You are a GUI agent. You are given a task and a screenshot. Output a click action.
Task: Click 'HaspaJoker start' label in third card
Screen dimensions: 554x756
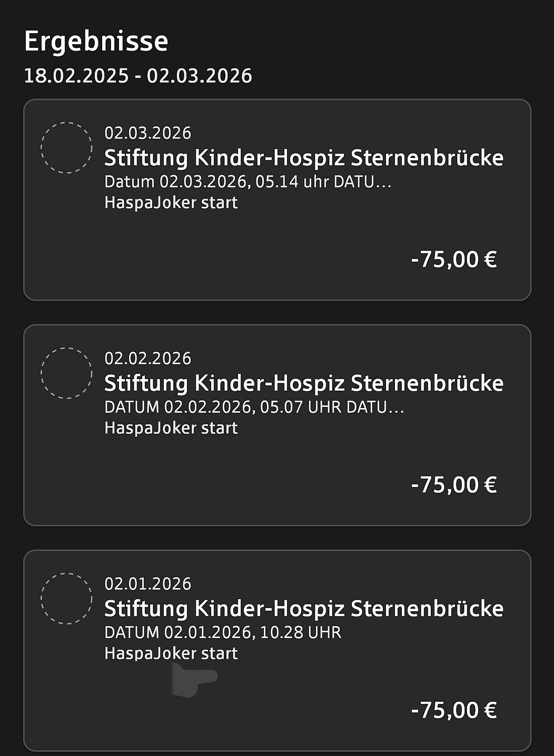171,653
